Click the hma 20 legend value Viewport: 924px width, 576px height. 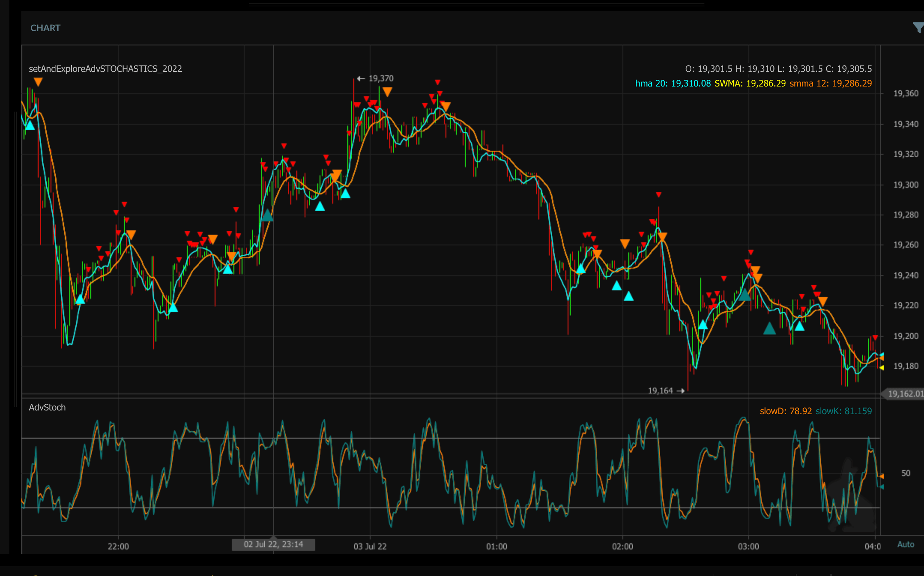[x=673, y=83]
